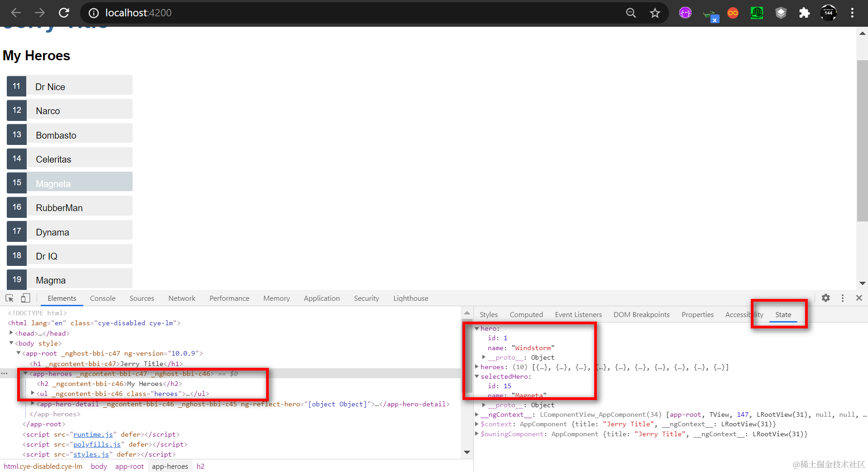Click the app-root breadcrumb
Viewport: 868px width, 472px height.
(x=129, y=467)
